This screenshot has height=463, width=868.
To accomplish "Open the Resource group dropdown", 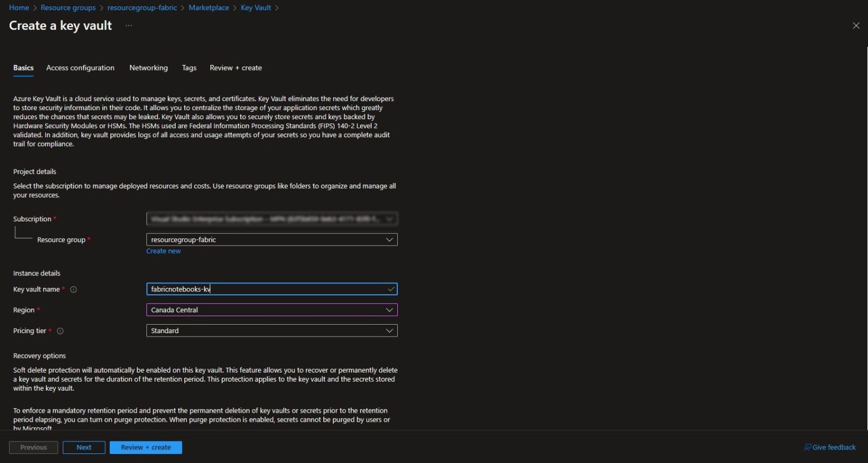I will (x=272, y=240).
